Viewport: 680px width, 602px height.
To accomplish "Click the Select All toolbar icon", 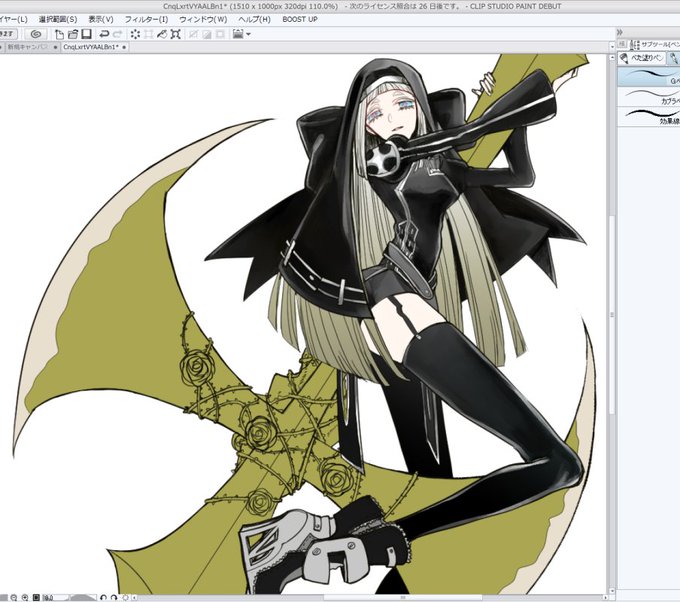I will (193, 34).
